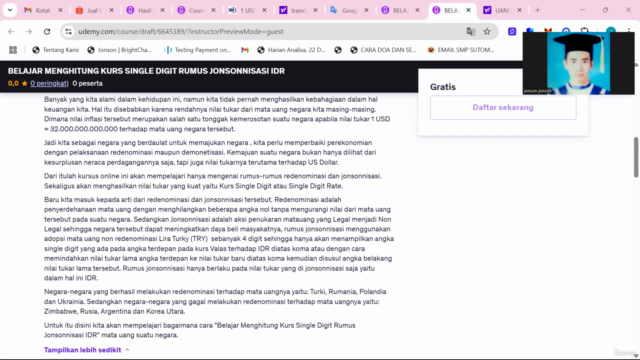Screen dimensions: 640x360
Task: View site information icon in address bar
Action: click(x=69, y=31)
